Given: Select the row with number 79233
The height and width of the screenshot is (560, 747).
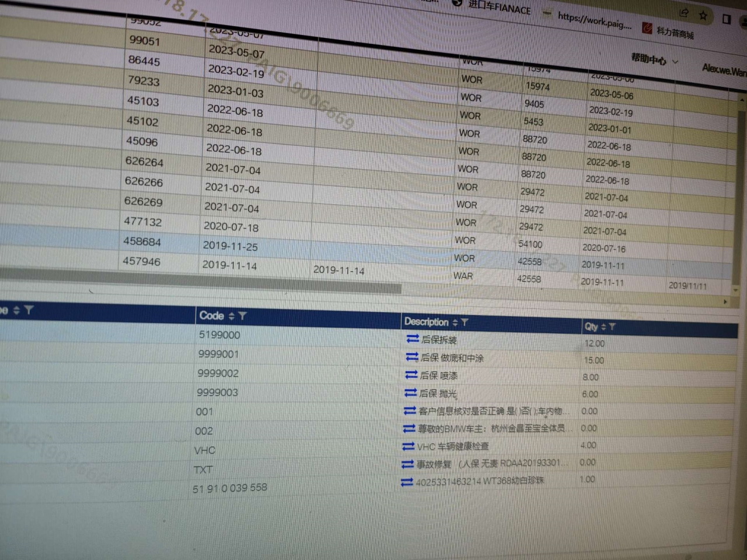Looking at the screenshot, I should pyautogui.click(x=144, y=81).
